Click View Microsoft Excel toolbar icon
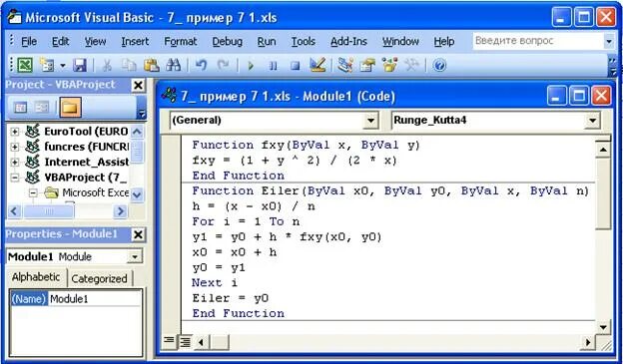 tap(25, 65)
